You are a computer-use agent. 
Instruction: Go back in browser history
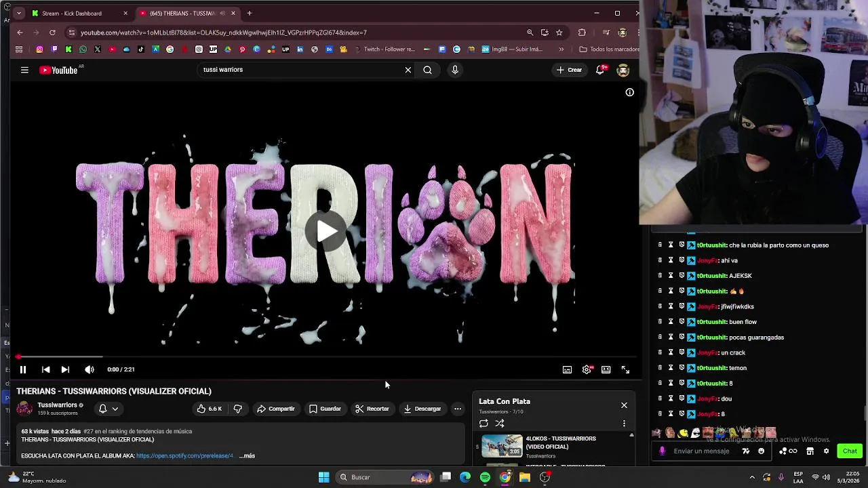click(20, 33)
